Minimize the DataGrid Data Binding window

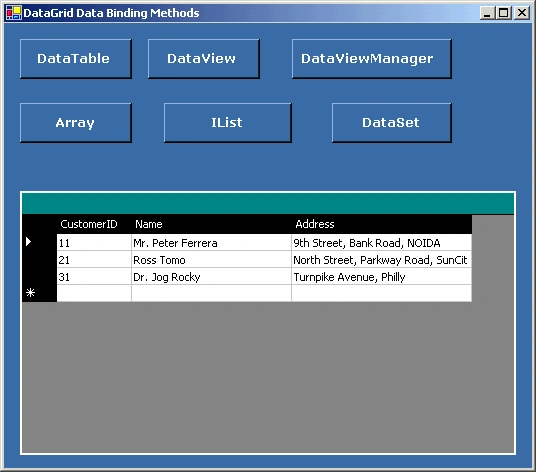tap(487, 13)
